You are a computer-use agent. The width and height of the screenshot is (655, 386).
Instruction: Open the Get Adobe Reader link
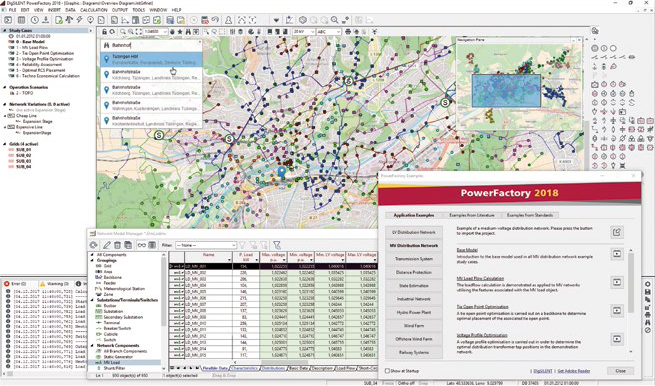coord(574,371)
